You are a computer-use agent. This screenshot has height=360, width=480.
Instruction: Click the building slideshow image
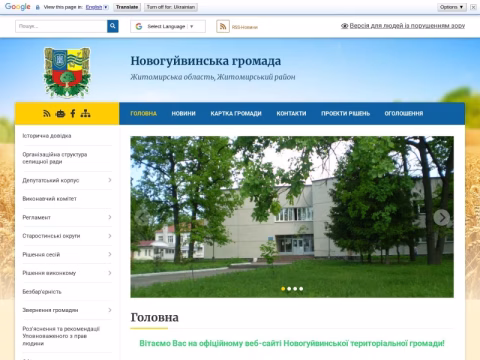click(x=292, y=217)
